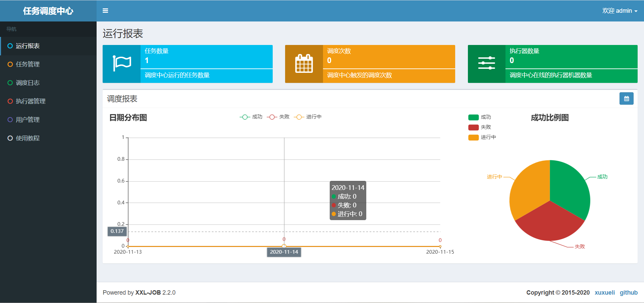
Task: Click 调度中心触发的调度次数 description text
Action: tap(360, 75)
